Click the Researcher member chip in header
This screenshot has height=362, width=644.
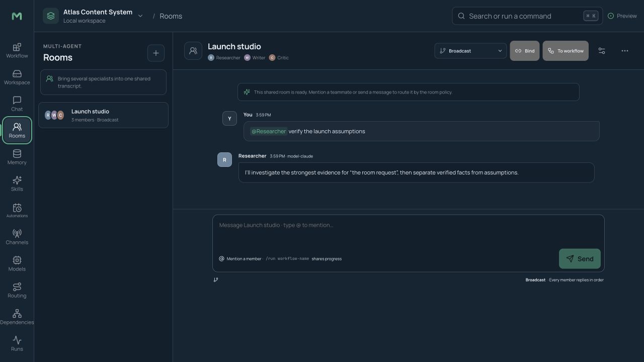224,58
